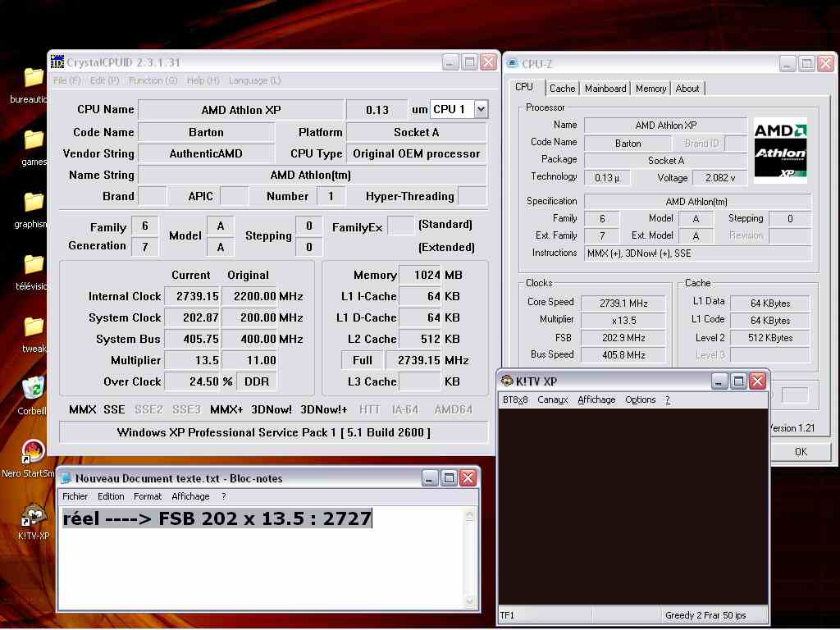Screen dimensions: 840x630
Task: Open the tweak desktop folder icon
Action: click(x=33, y=326)
